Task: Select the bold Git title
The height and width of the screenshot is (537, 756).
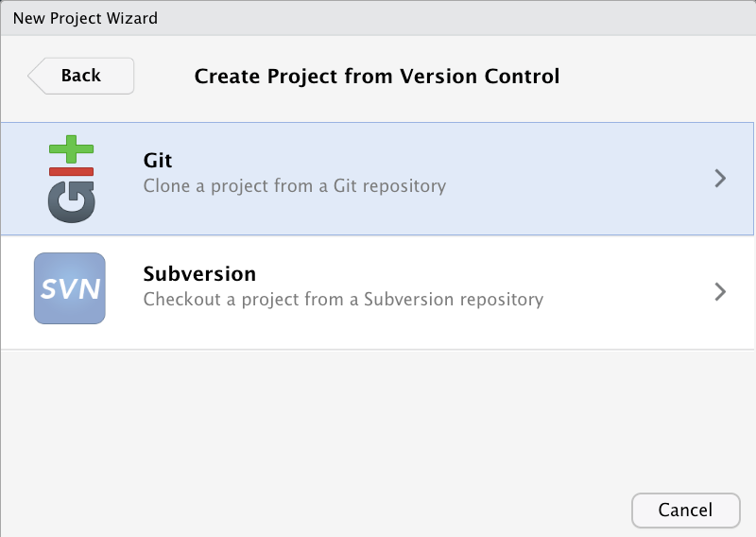Action: coord(158,160)
